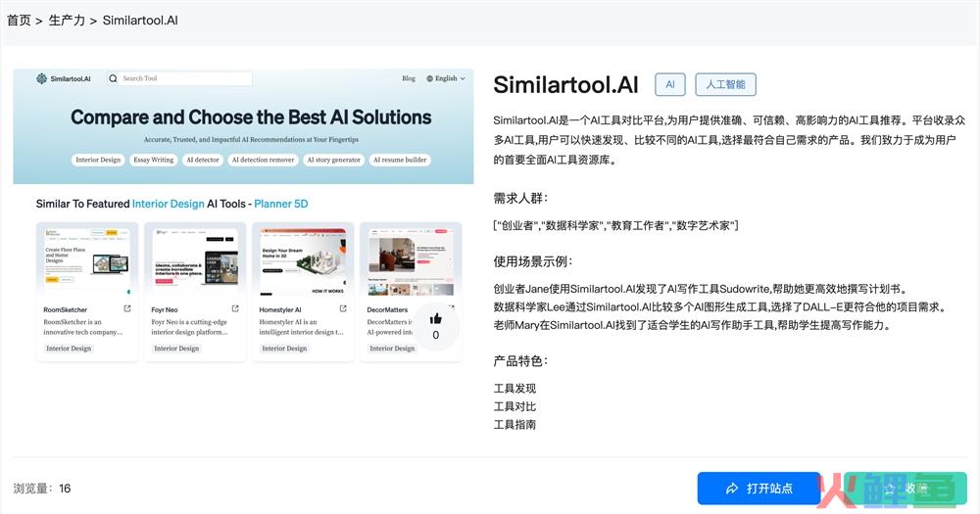The height and width of the screenshot is (514, 980).
Task: Click the globe language icon
Action: [430, 78]
